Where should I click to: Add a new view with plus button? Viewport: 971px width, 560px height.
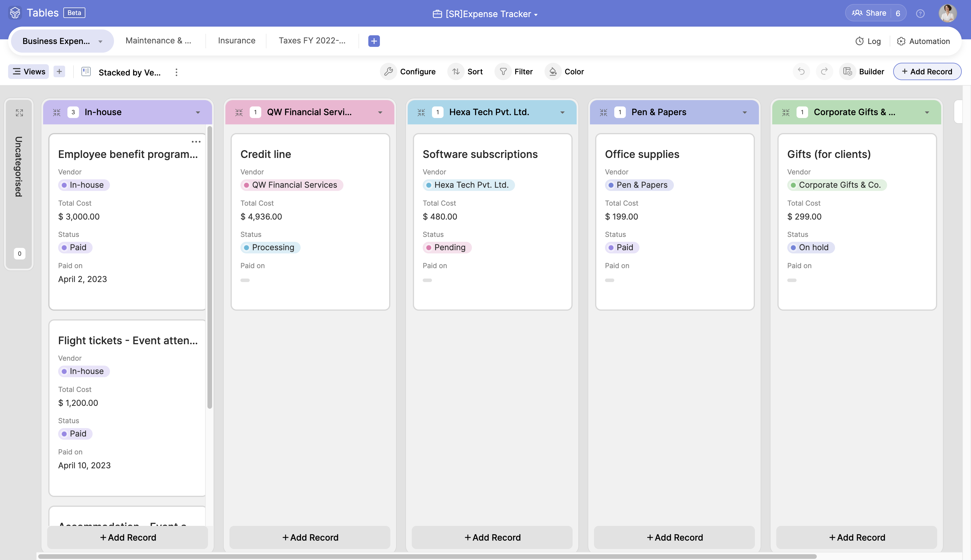point(59,71)
